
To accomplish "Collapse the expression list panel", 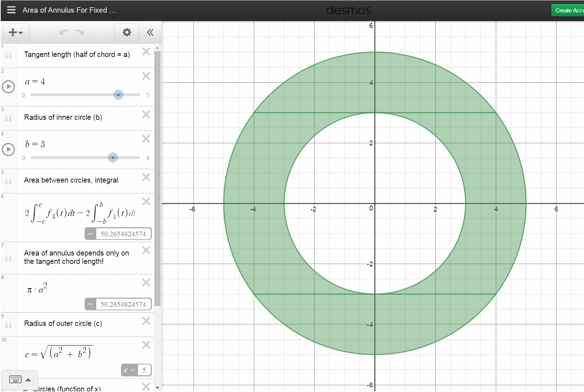I will pos(150,32).
